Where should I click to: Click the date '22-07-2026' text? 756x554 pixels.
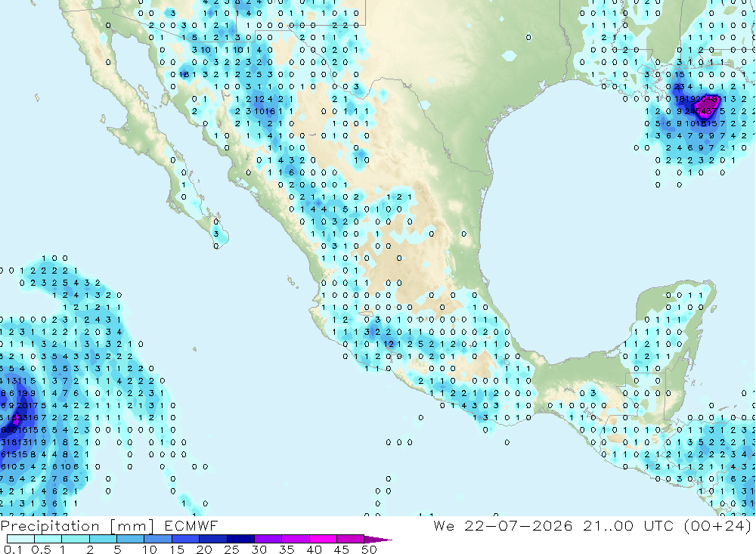tap(519, 525)
